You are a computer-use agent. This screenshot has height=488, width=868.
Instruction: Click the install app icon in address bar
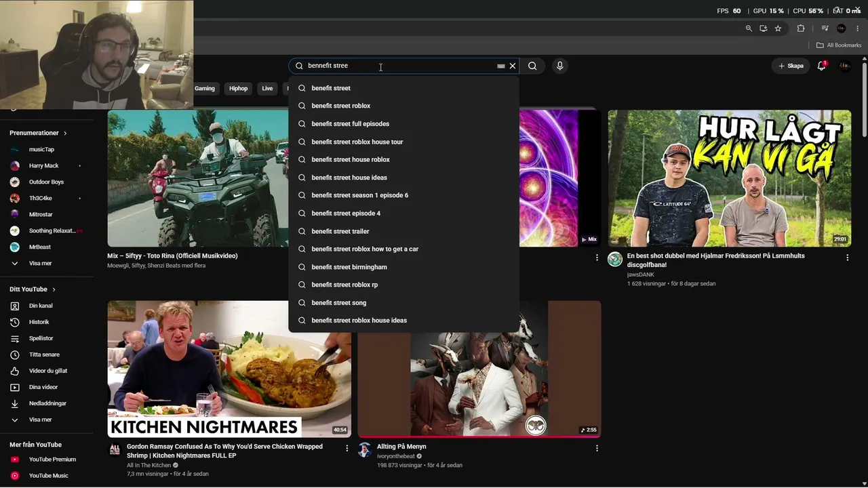764,28
